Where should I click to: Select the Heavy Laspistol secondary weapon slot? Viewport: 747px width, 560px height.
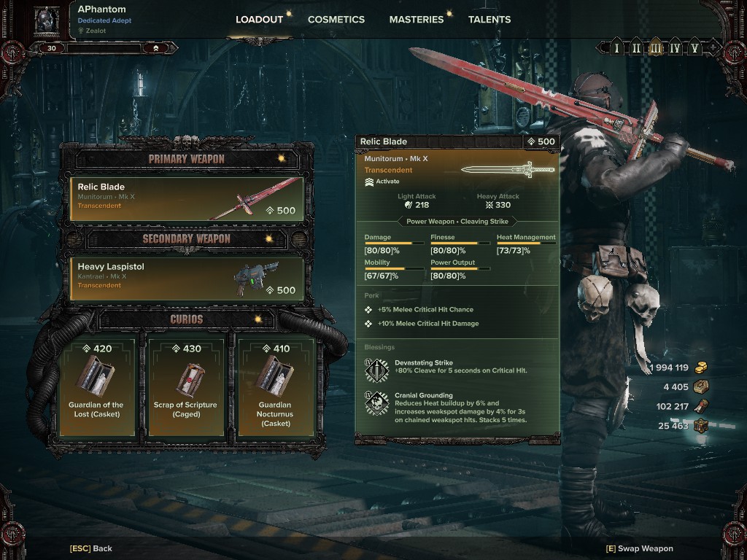[x=187, y=279]
